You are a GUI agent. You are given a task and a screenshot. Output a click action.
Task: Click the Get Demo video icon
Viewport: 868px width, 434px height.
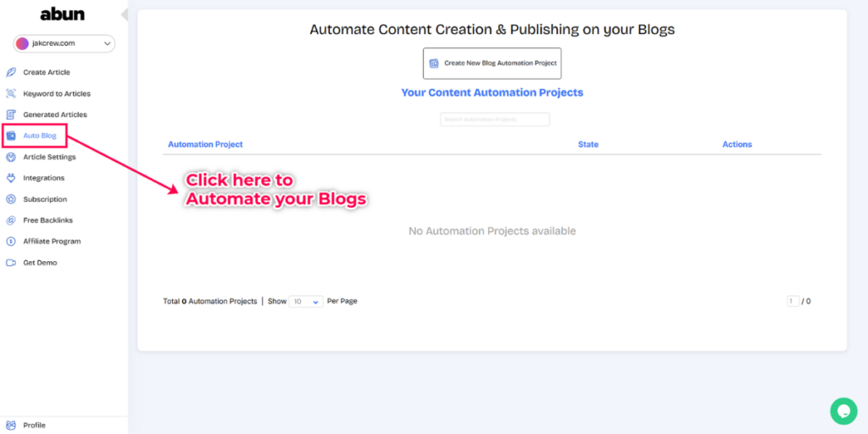coord(10,263)
